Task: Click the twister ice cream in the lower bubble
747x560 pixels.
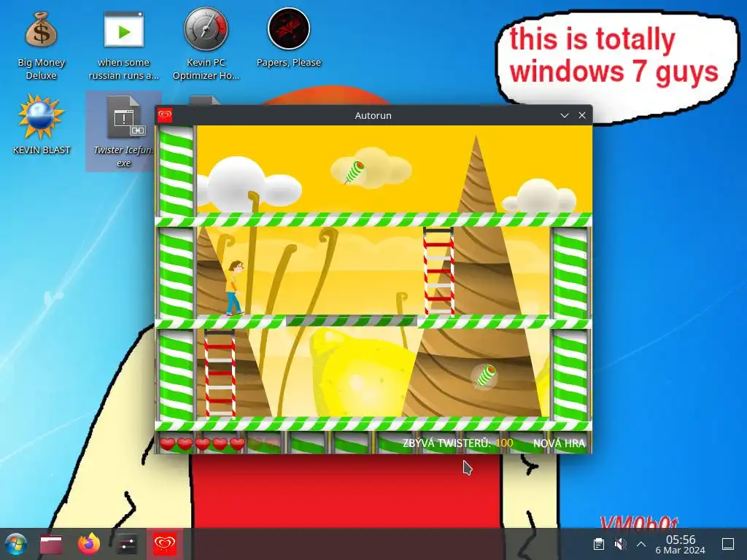Action: pos(485,376)
